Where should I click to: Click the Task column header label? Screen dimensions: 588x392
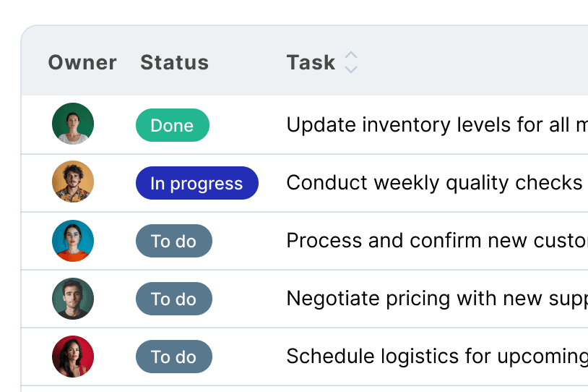point(311,62)
